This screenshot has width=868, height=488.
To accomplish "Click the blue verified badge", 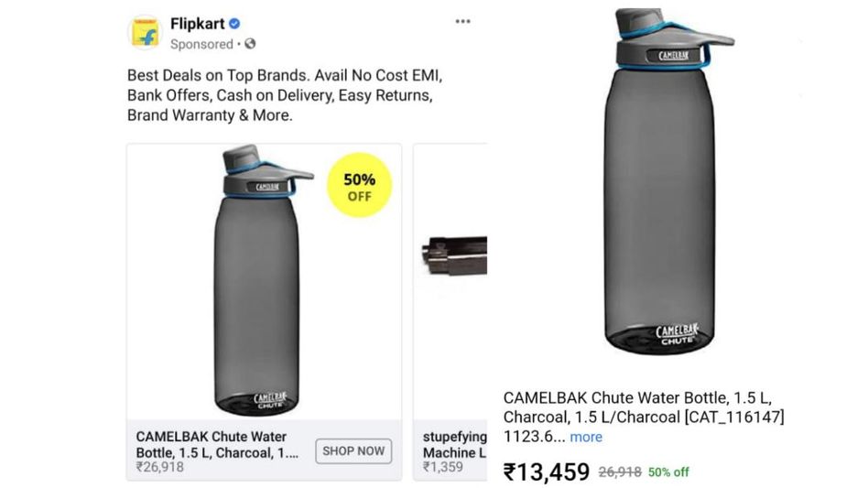I will pos(234,24).
